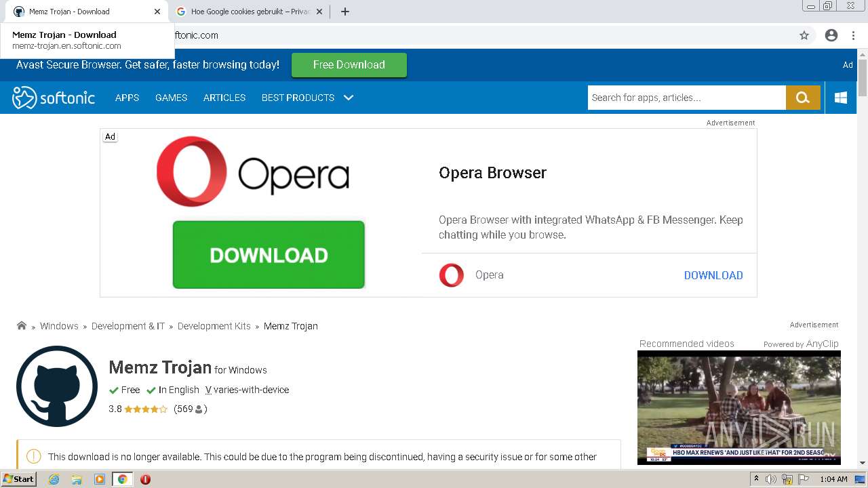The image size is (868, 488).
Task: Expand the BEST PRODUCTS chevron
Action: click(x=349, y=98)
